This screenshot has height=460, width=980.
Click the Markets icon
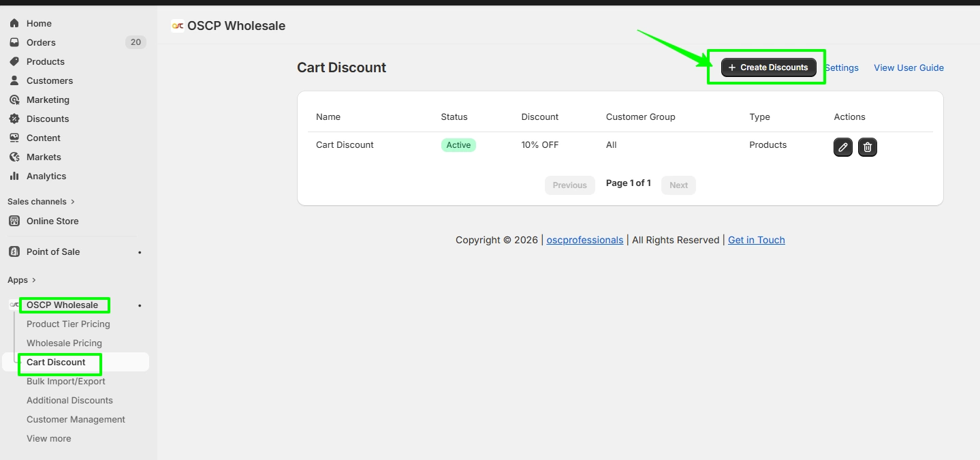(x=14, y=157)
